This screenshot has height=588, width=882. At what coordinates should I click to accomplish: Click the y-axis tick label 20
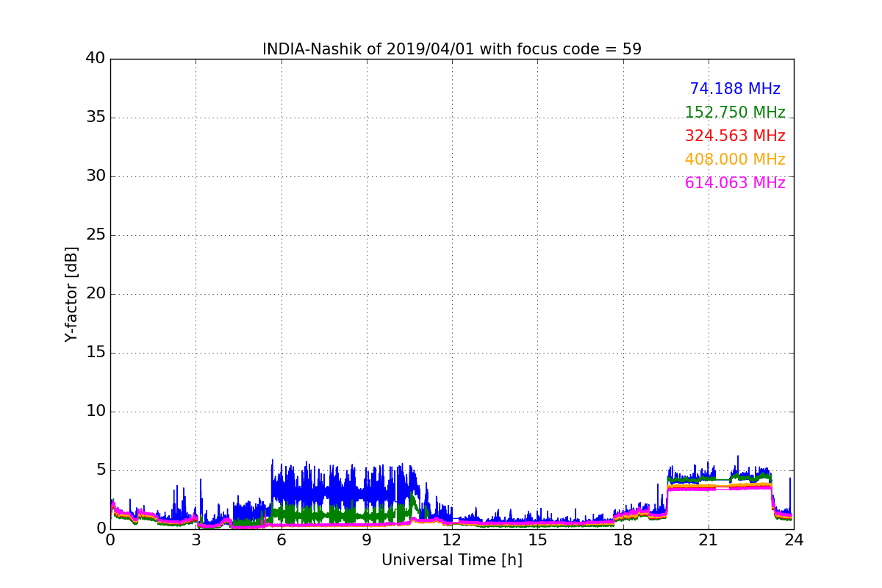[x=96, y=294]
